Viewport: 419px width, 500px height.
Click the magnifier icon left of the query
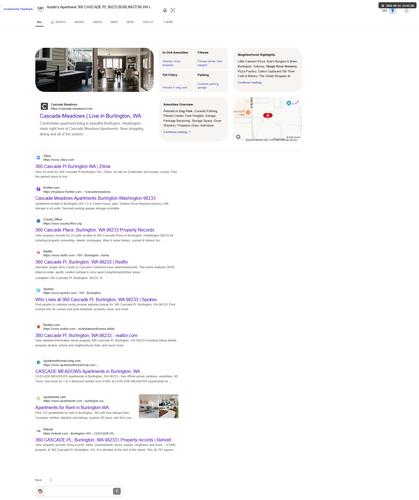point(40,9)
